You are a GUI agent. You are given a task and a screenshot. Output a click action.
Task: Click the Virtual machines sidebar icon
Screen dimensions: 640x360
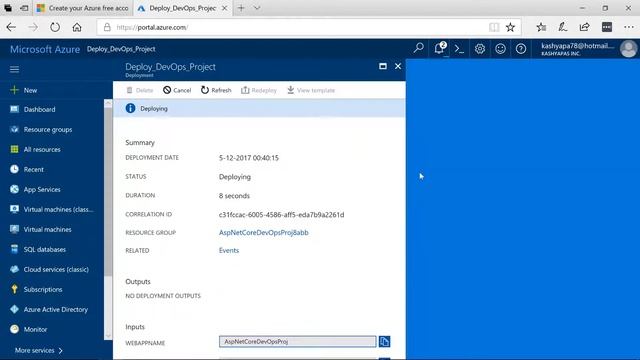point(14,229)
